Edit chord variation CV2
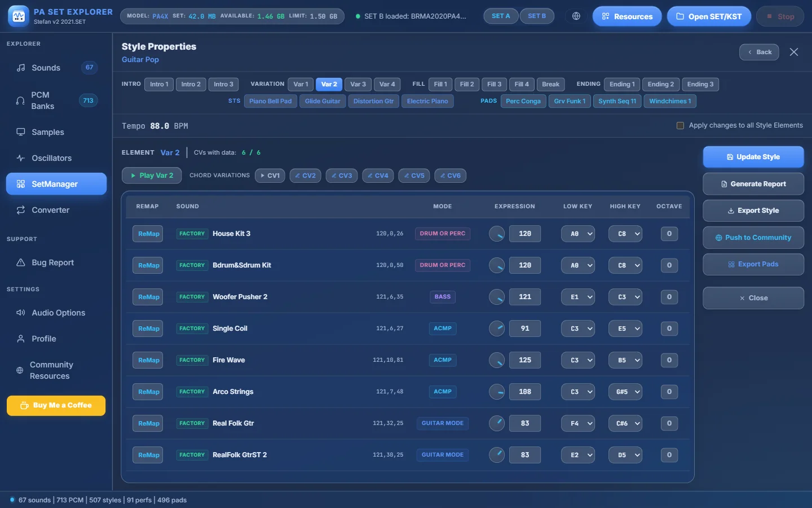812x508 pixels. point(306,176)
